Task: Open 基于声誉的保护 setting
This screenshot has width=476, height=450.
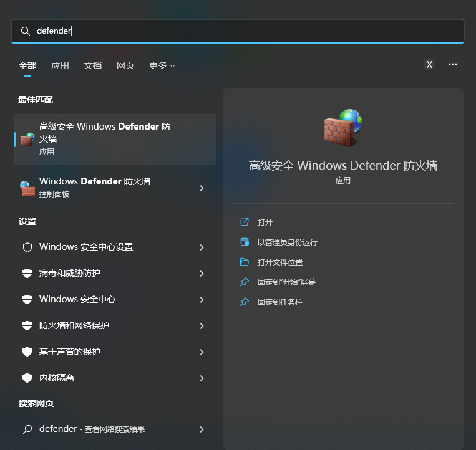Action: pyautogui.click(x=115, y=352)
